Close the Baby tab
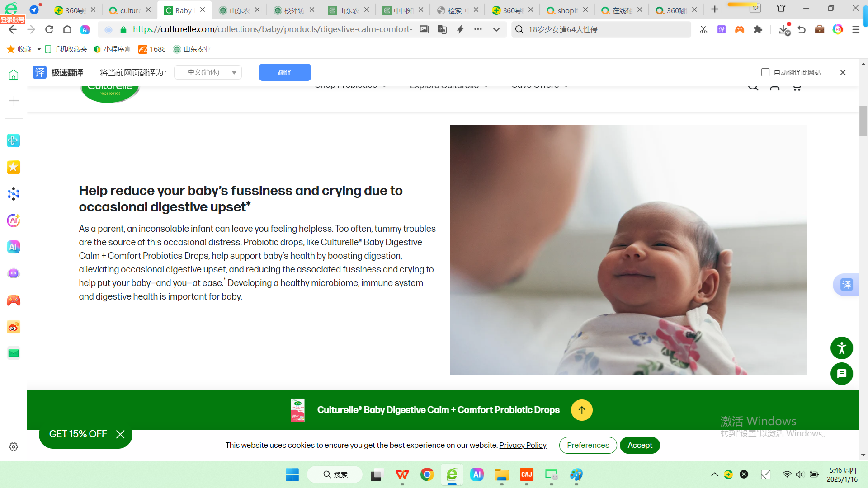 [203, 9]
